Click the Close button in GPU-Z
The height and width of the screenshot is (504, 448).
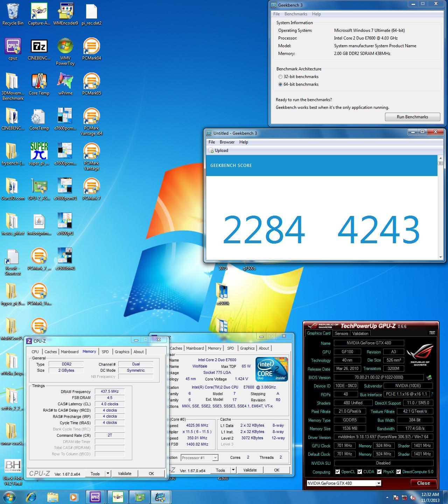tap(423, 483)
